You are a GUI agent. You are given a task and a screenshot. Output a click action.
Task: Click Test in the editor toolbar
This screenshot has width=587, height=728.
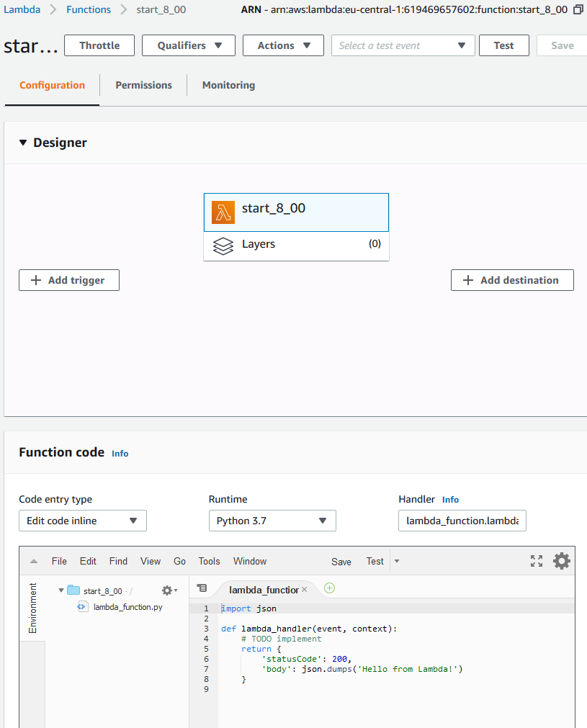[x=375, y=562]
